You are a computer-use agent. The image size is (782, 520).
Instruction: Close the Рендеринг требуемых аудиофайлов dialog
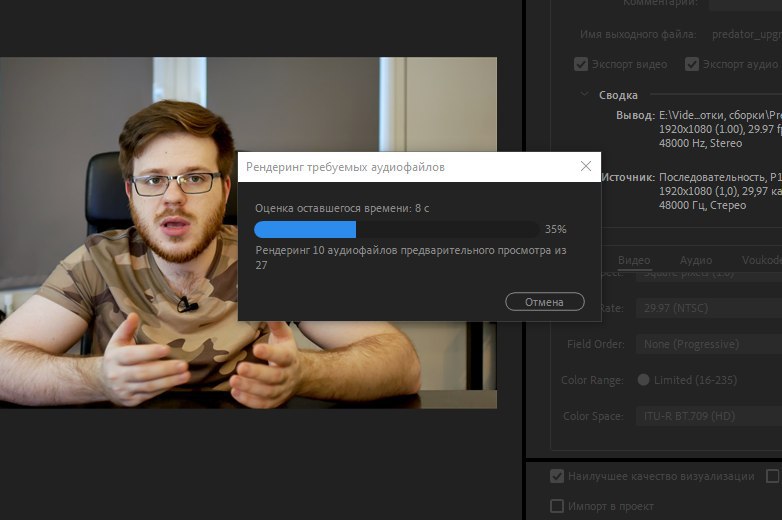pyautogui.click(x=586, y=167)
